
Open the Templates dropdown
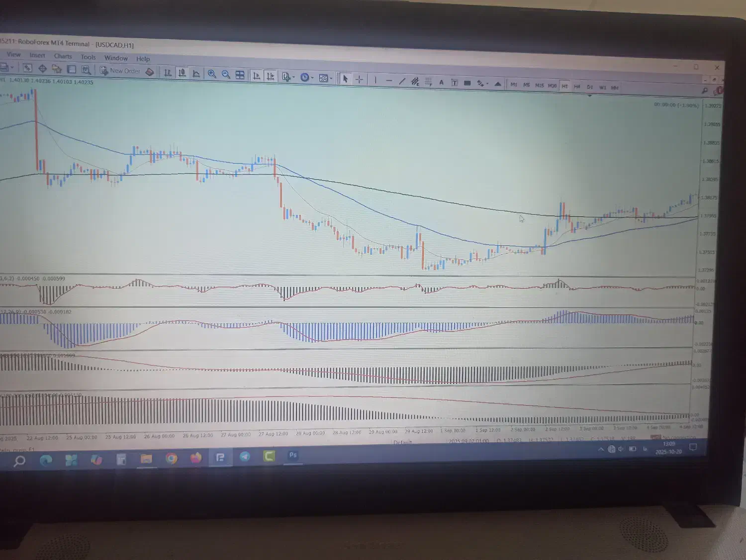(325, 78)
